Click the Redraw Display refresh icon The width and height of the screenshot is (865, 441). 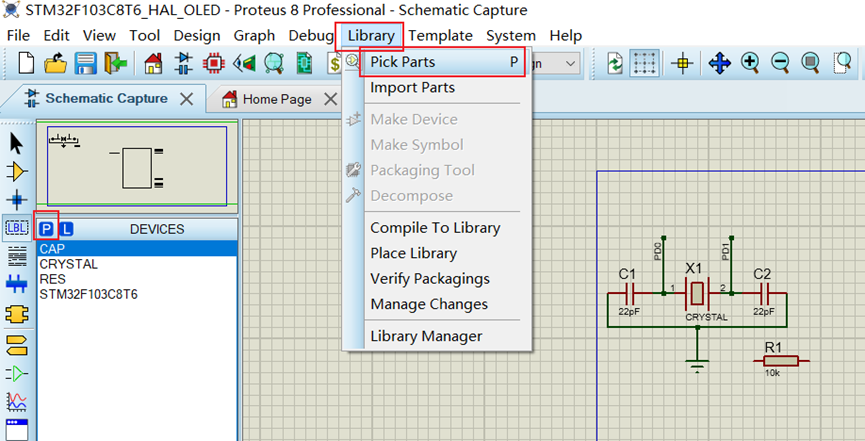click(x=615, y=63)
